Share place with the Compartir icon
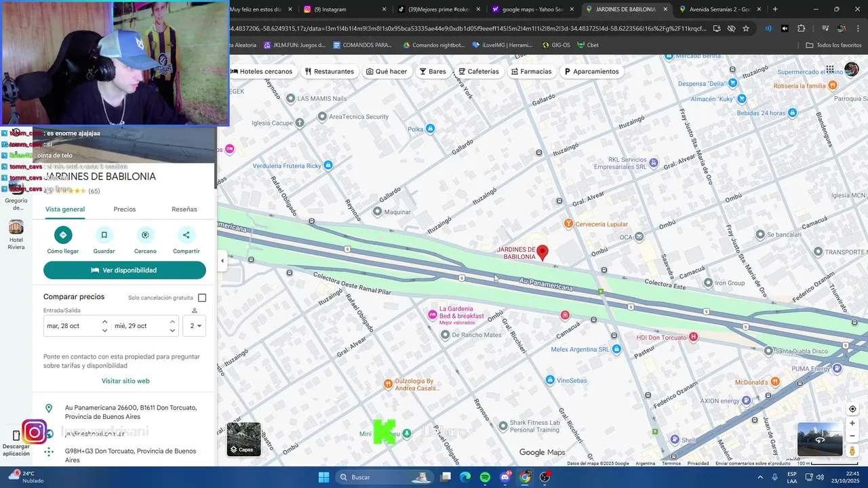Viewport: 868px width, 488px height. [186, 235]
